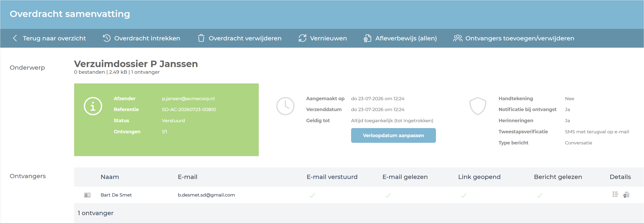Image resolution: width=644 pixels, height=223 pixels.
Task: Click status value Verstuurd
Action: [x=173, y=121]
